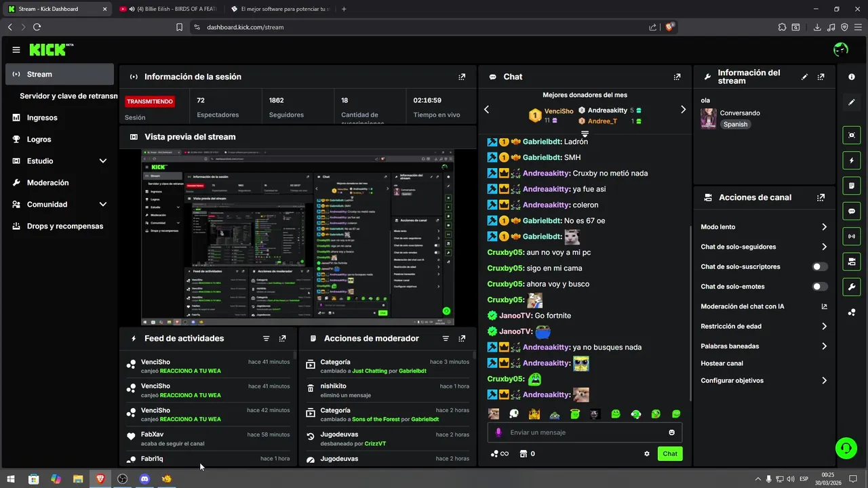Screen dimensions: 868x488
Task: Open File Explorer from the taskbar
Action: (x=78, y=479)
